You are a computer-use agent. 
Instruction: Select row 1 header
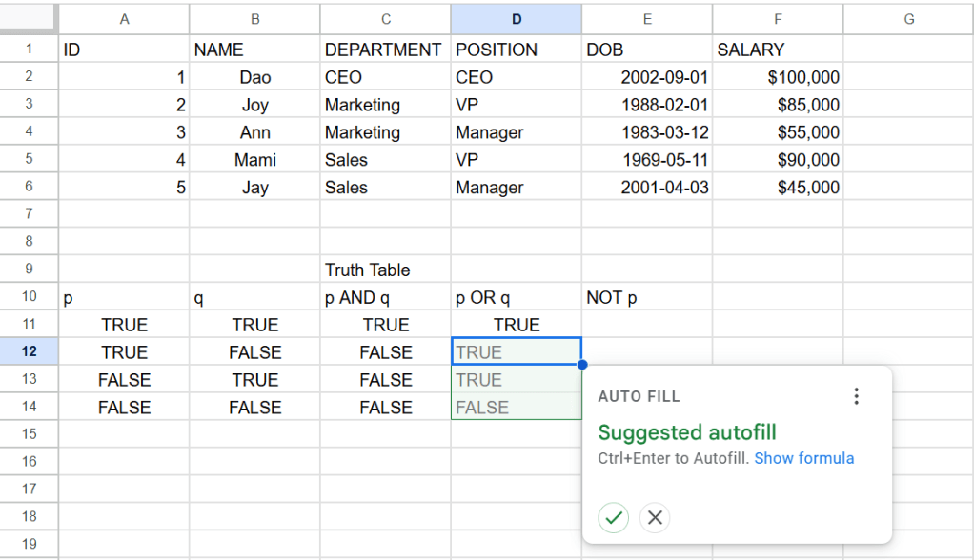pos(29,50)
